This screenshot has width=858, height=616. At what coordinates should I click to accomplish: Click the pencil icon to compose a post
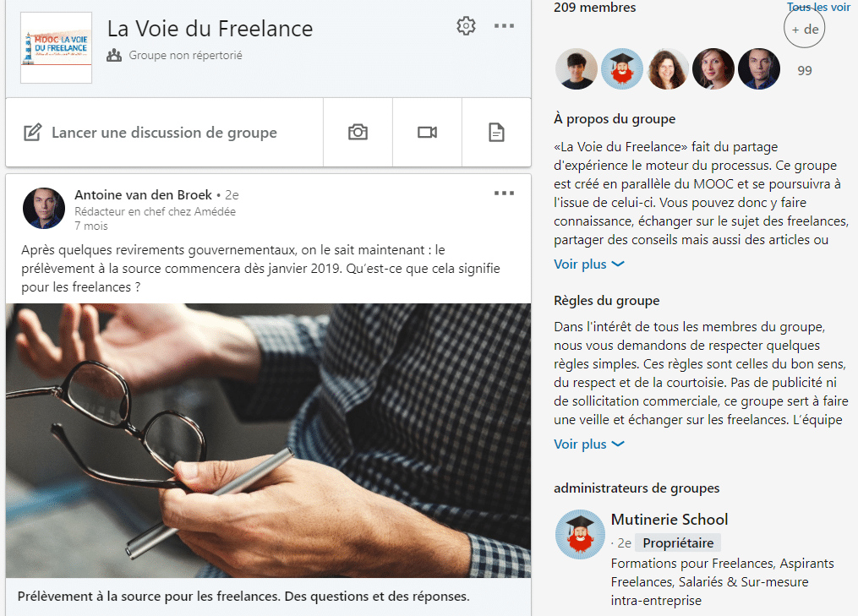(x=33, y=132)
